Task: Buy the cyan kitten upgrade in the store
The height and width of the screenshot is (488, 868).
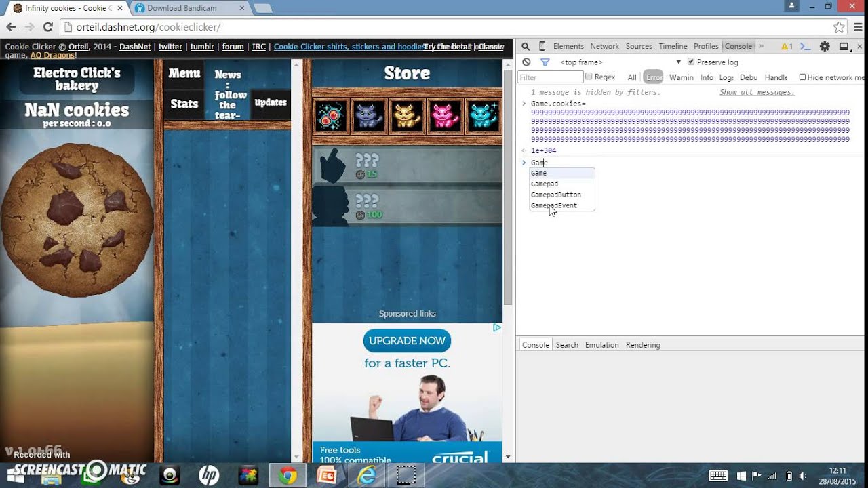Action: click(x=484, y=115)
